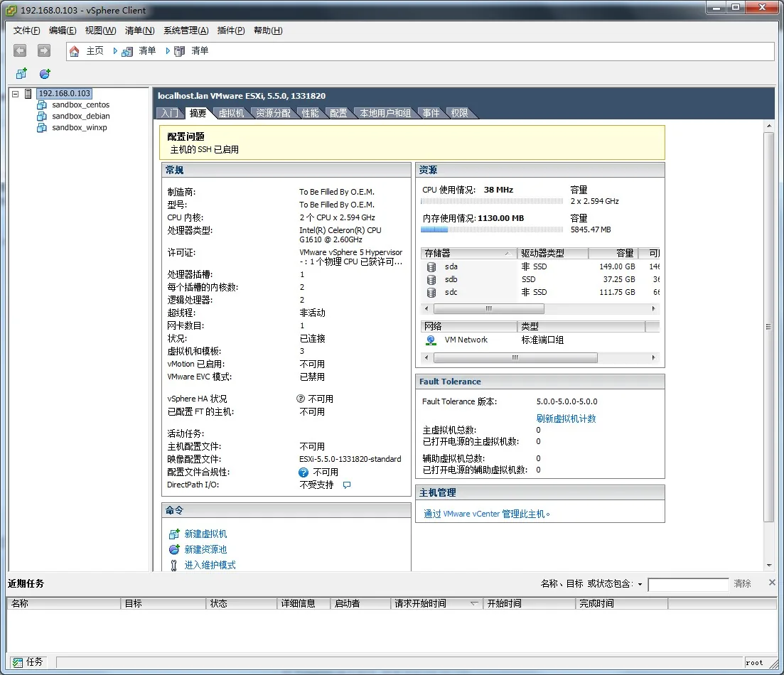Switch to the 性能 tab
Viewport: 784px width, 675px height.
click(x=310, y=113)
